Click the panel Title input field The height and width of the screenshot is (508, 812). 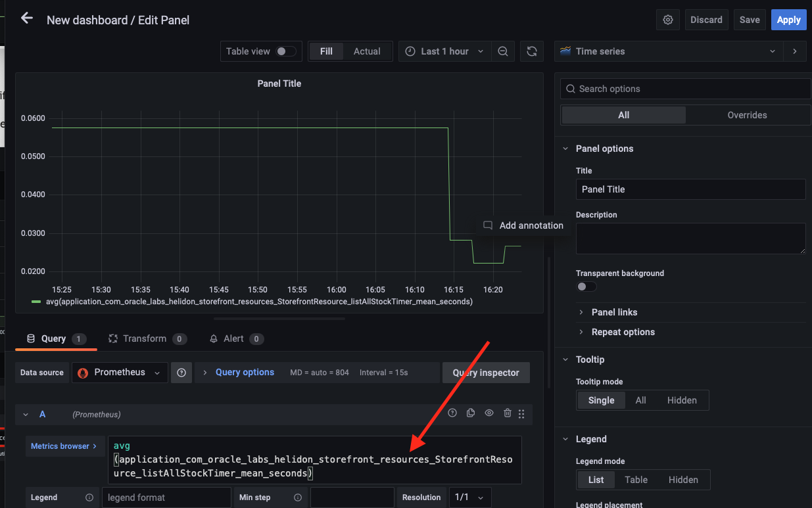coord(690,189)
